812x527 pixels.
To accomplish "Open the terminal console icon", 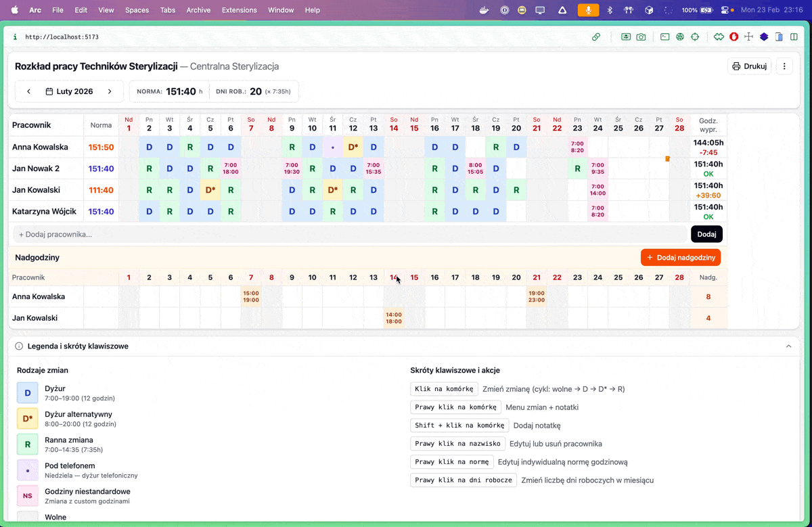I will [665, 37].
